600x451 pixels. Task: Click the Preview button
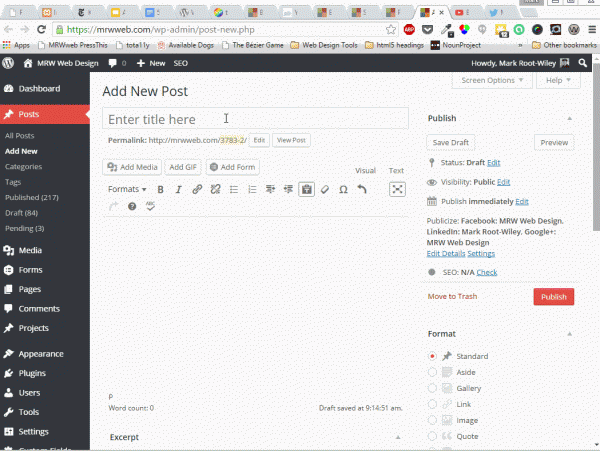tap(554, 143)
